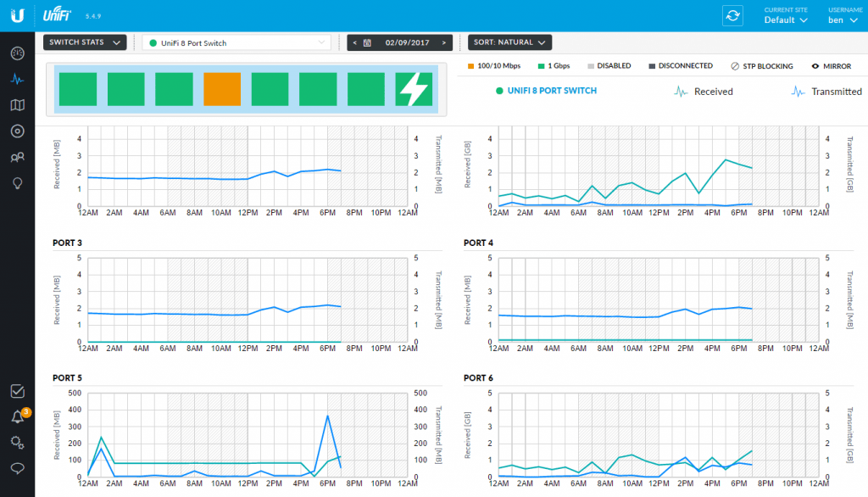
Task: Open the Settings gear icon
Action: (17, 442)
